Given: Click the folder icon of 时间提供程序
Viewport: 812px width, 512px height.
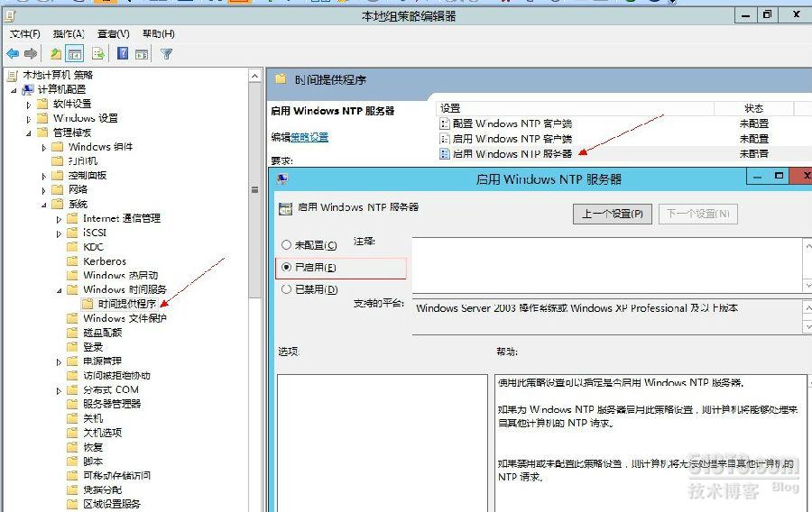Looking at the screenshot, I should coord(88,303).
